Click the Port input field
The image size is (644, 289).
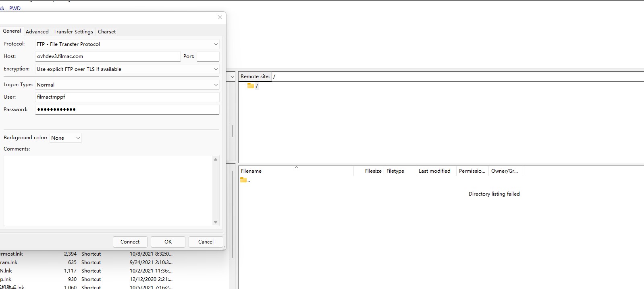pyautogui.click(x=208, y=56)
